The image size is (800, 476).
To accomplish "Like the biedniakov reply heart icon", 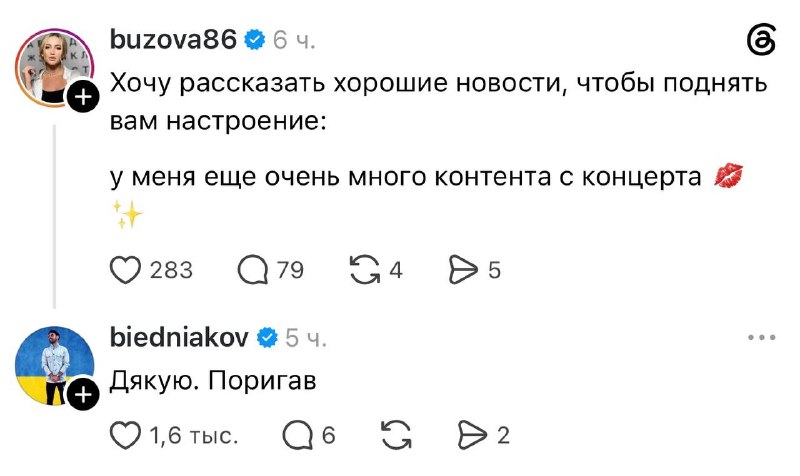I will (126, 435).
